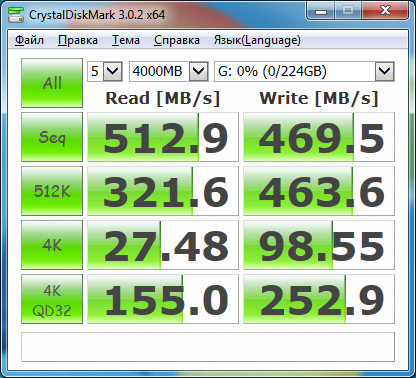The height and width of the screenshot is (378, 416).
Task: Click the CrystalDiskMark app icon in title bar
Action: pos(16,15)
